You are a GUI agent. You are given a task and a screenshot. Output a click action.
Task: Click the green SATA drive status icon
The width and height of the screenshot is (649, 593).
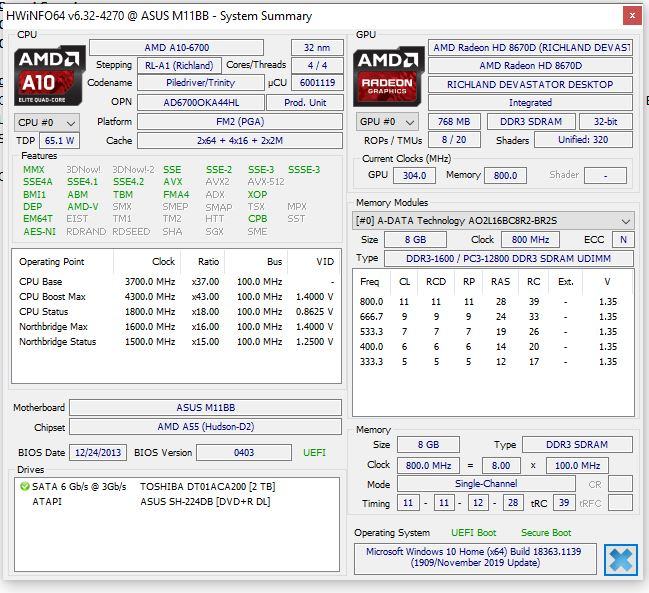click(24, 487)
